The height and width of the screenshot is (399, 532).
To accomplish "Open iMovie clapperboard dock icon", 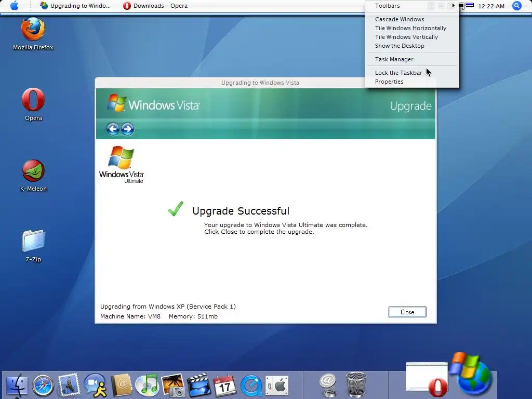I will pyautogui.click(x=199, y=385).
